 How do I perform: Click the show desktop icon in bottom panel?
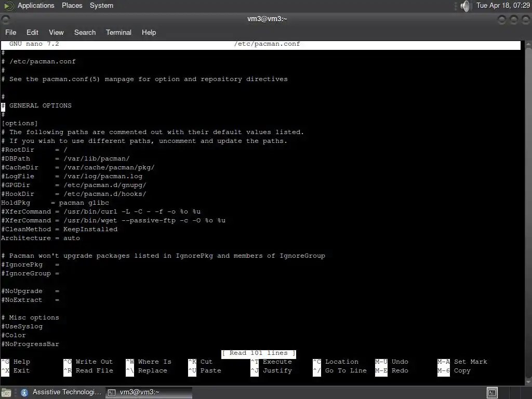[6, 393]
